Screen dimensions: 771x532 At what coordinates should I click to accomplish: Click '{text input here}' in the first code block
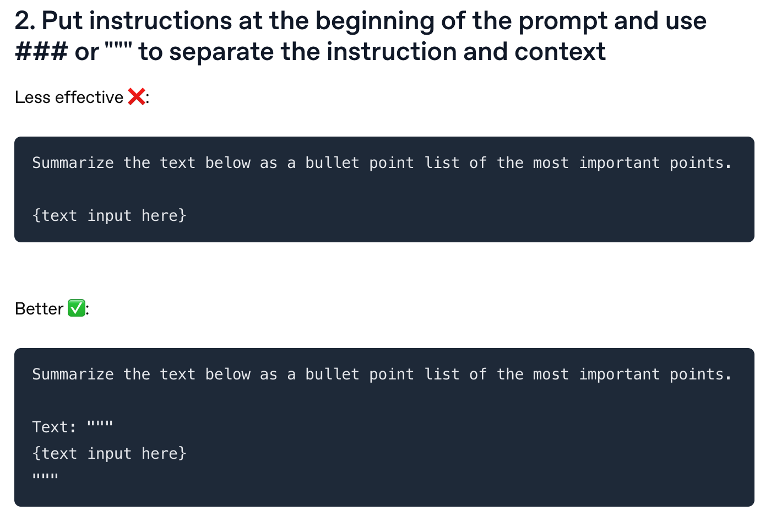pyautogui.click(x=110, y=215)
